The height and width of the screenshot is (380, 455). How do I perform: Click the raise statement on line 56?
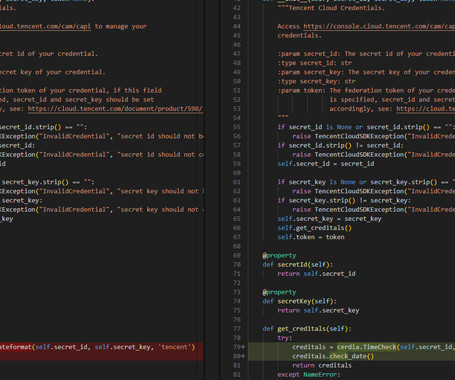point(374,136)
